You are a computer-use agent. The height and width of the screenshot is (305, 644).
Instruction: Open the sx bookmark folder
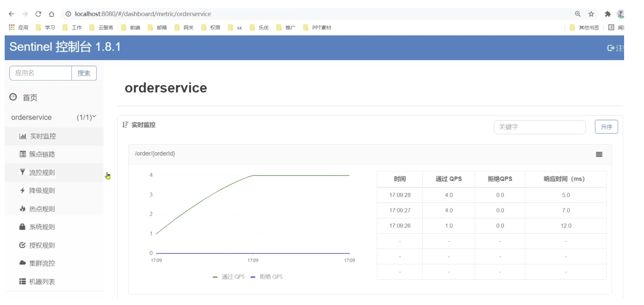pos(235,28)
